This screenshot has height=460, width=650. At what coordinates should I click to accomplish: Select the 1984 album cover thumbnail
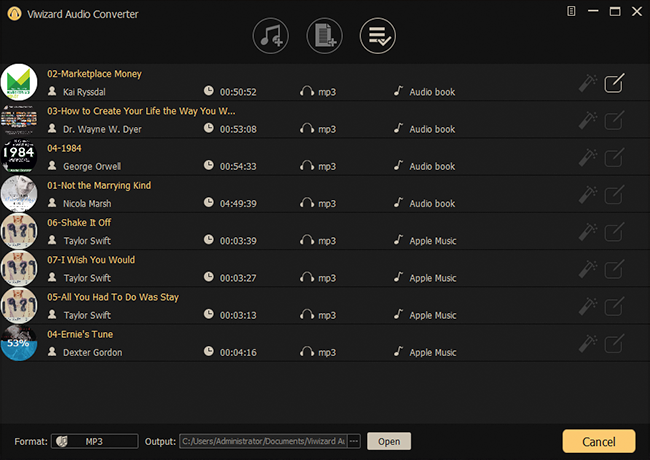pyautogui.click(x=18, y=157)
